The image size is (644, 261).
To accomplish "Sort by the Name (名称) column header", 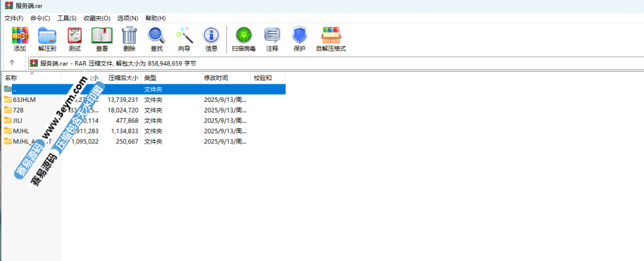I will coord(25,78).
